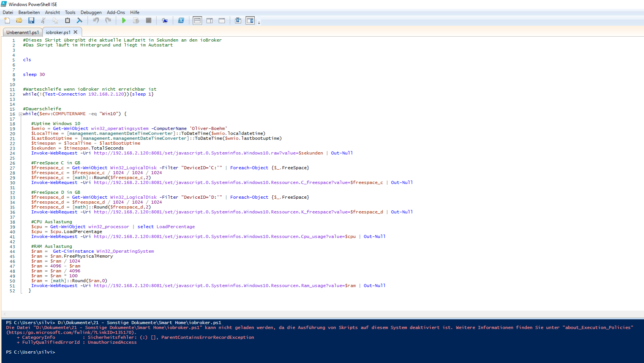This screenshot has height=363, width=644.
Task: Open the Bearbeiten menu
Action: tap(29, 12)
